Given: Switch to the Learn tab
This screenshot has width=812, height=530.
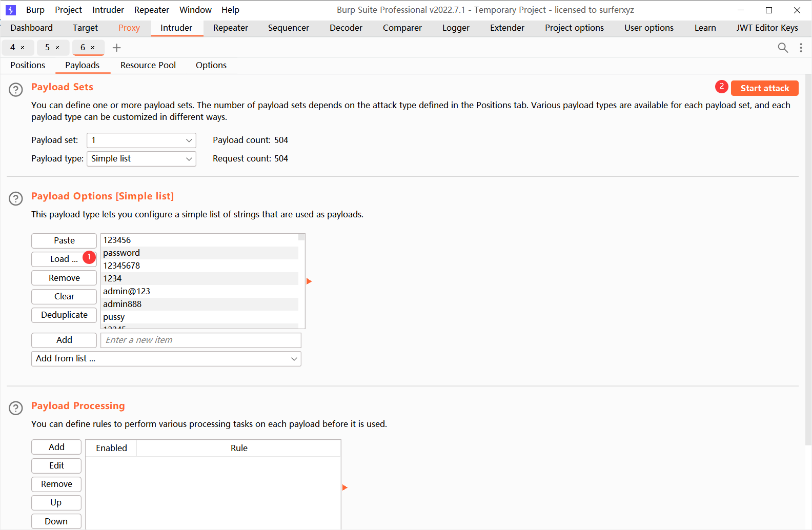Looking at the screenshot, I should pos(705,28).
